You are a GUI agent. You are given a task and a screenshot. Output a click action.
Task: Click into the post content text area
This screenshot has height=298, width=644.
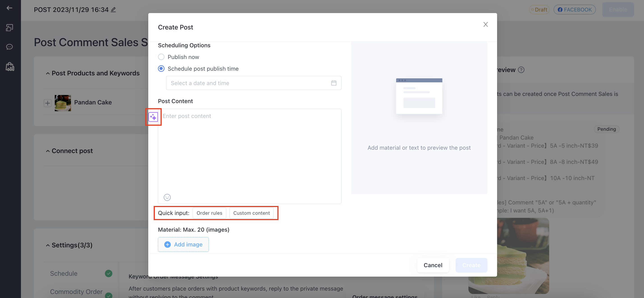coord(249,156)
